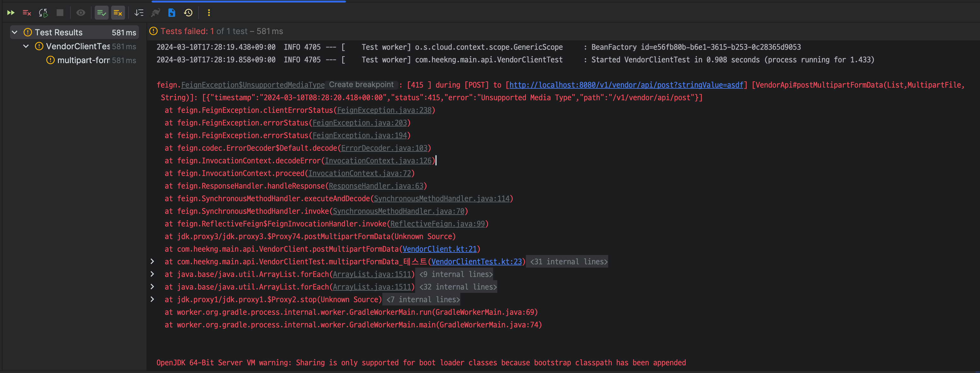980x373 pixels.
Task: Click the Import Tests file icon
Action: pos(171,13)
